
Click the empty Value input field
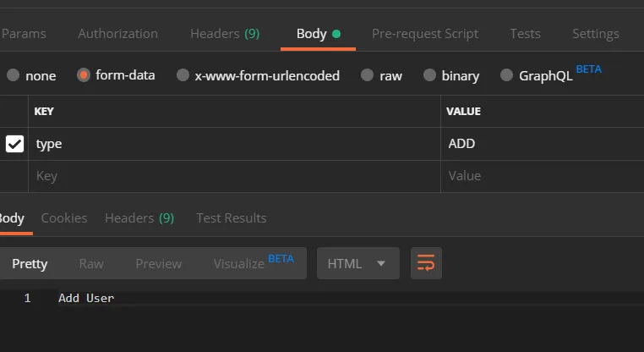[x=541, y=176]
